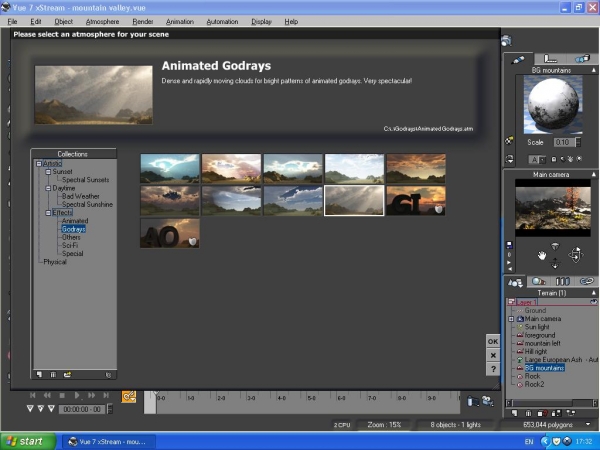Switch to the links world browser tab
600x450 pixels.
pos(586,282)
